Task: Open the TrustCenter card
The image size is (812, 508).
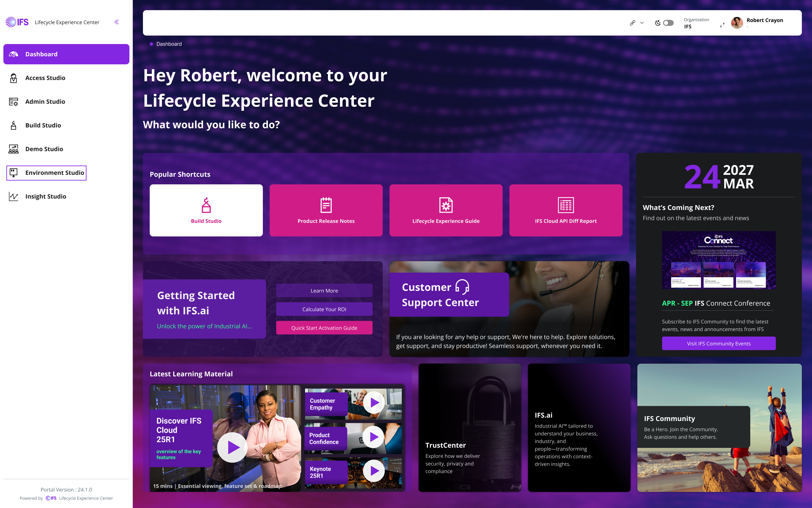Action: point(470,428)
